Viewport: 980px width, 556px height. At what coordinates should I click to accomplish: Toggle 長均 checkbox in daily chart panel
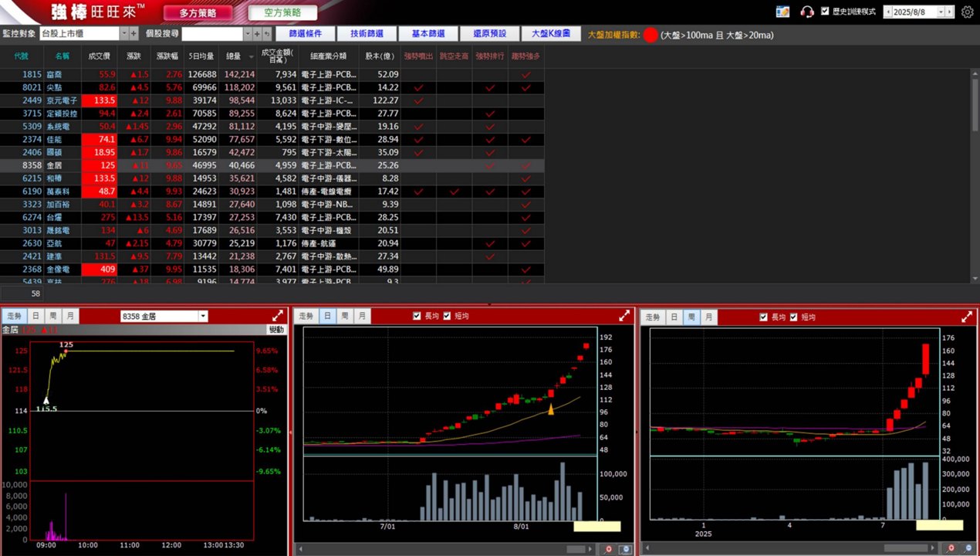click(x=417, y=316)
